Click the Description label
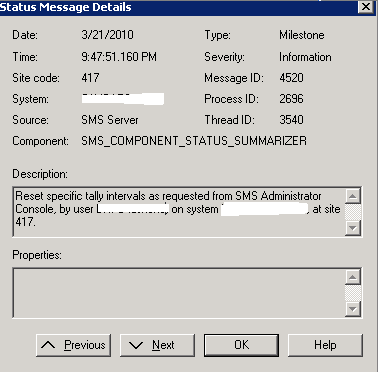Screen dimensions: 378x375 (40, 174)
